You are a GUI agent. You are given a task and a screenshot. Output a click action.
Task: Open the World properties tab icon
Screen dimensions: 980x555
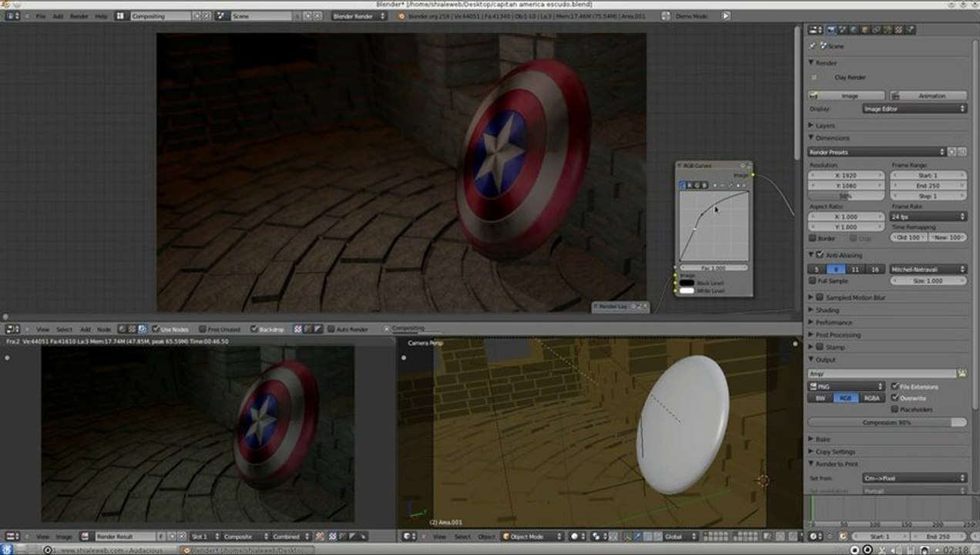coord(854,29)
